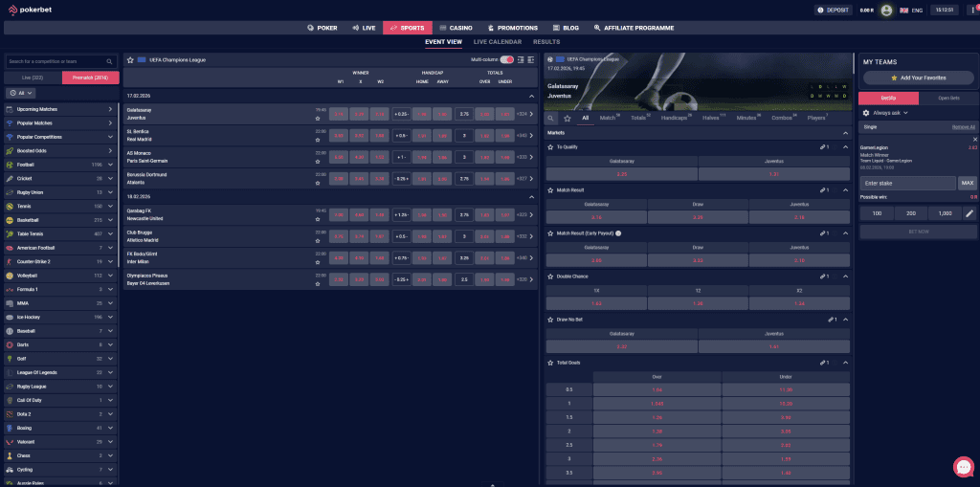
Task: Toggle the Multi-column switch
Action: point(507,60)
